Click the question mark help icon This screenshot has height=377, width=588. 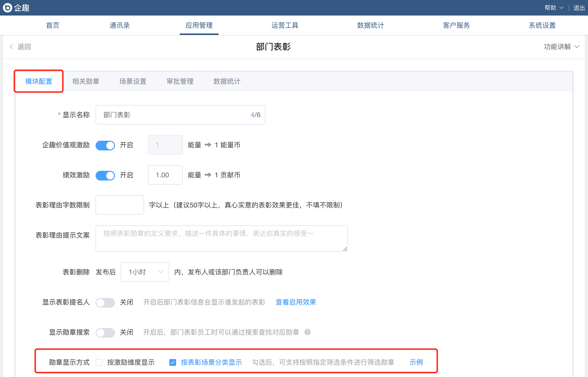(308, 332)
